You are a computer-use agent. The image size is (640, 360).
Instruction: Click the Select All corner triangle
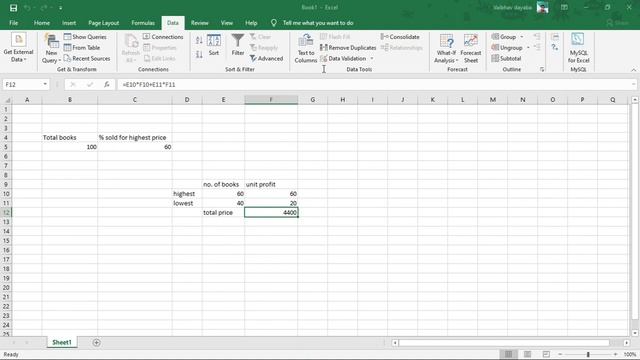[x=7, y=100]
